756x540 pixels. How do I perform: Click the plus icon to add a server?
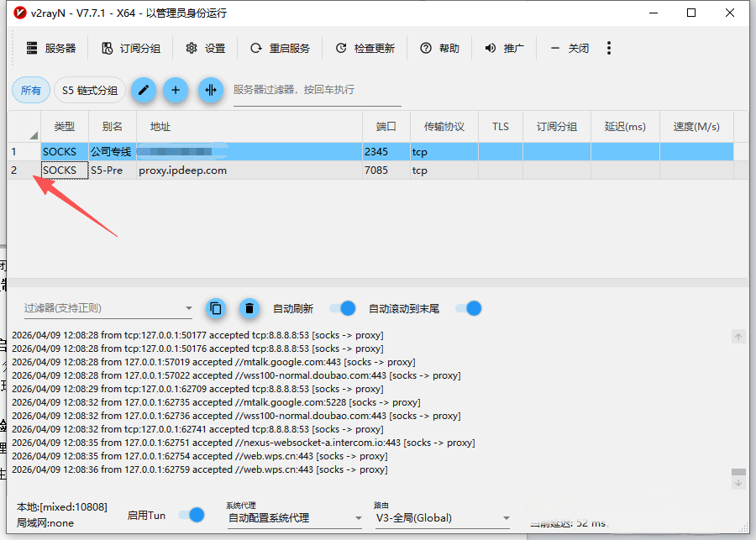click(x=176, y=90)
